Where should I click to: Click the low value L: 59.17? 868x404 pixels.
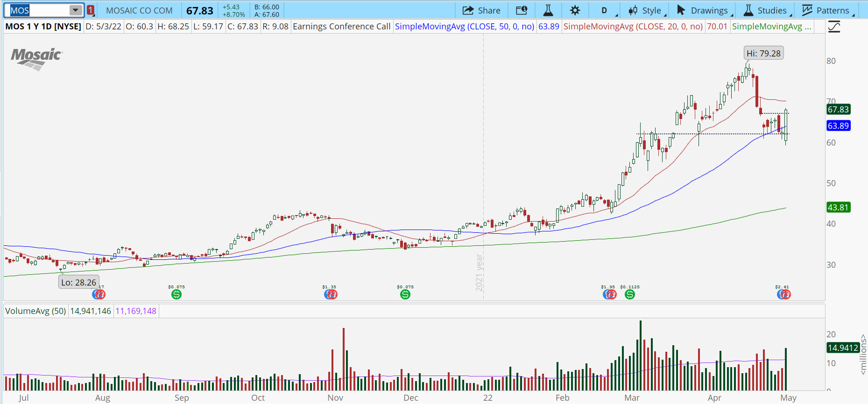click(208, 27)
